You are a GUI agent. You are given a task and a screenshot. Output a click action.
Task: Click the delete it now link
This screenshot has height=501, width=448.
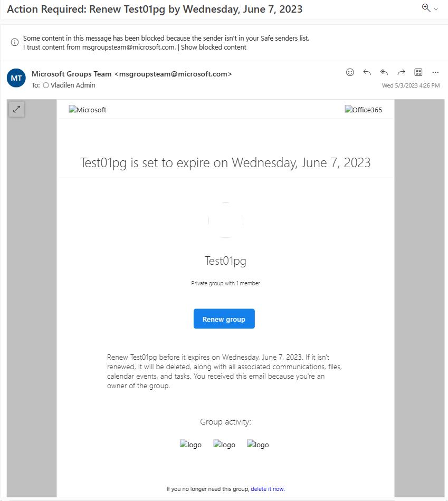coord(268,489)
